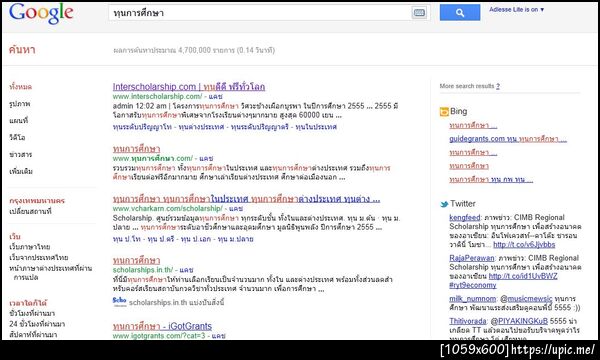The height and width of the screenshot is (360, 600).
Task: Open ทุนระดับปริญญาตรี sitelink
Action: [260, 127]
